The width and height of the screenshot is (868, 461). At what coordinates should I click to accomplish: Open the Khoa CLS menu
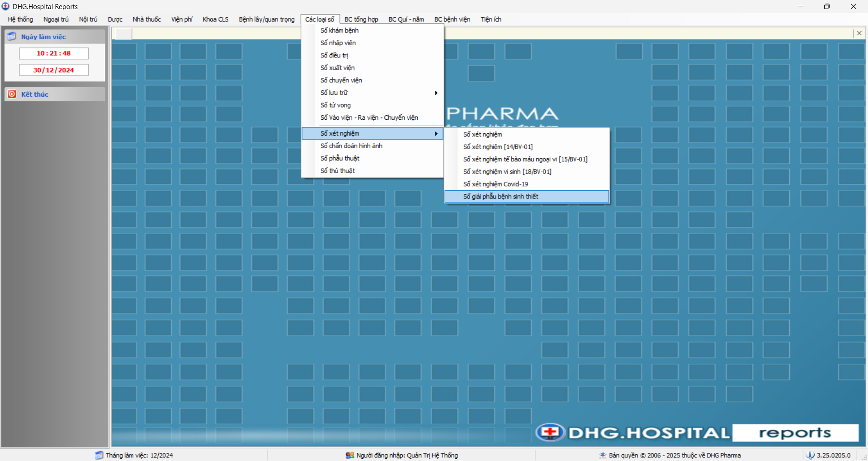[216, 19]
